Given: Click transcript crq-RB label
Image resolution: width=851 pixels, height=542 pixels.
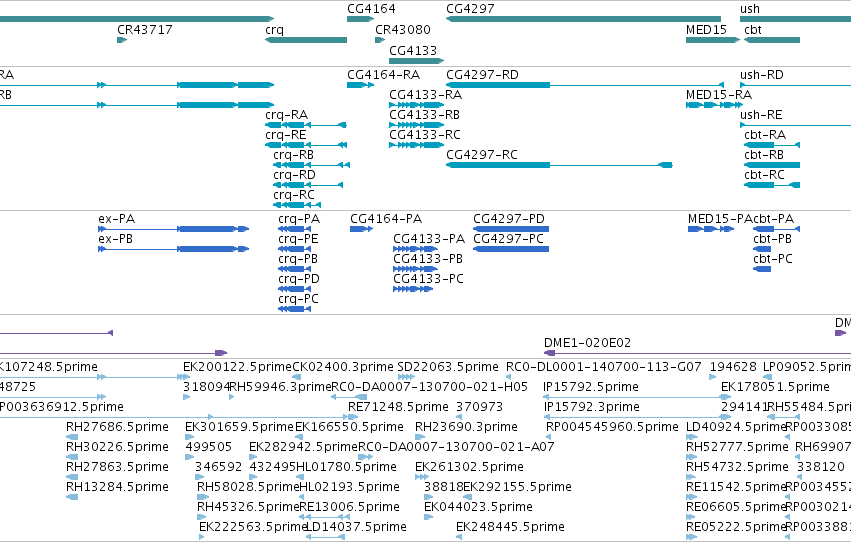Looking at the screenshot, I should click(x=294, y=155).
